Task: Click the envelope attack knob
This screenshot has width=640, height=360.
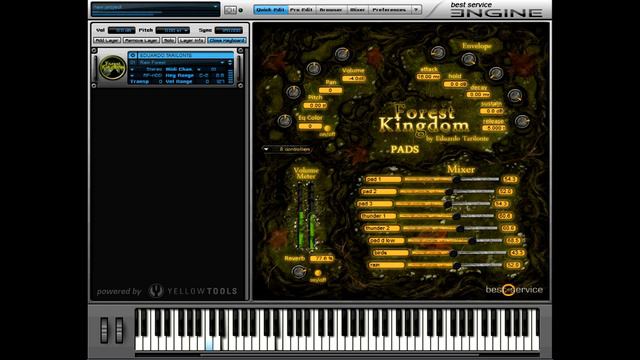Action: point(438,53)
